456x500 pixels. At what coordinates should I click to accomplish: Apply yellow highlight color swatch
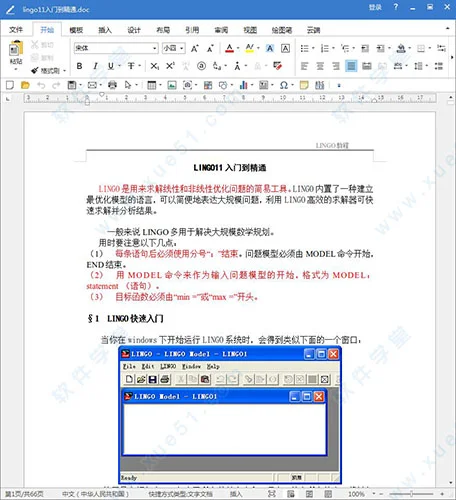(249, 49)
